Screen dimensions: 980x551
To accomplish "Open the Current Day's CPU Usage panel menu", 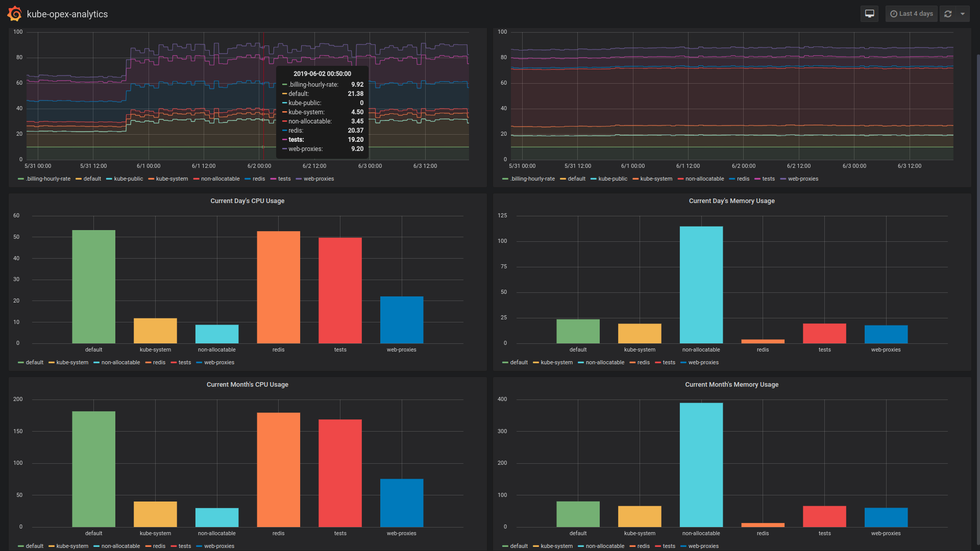I will [247, 201].
